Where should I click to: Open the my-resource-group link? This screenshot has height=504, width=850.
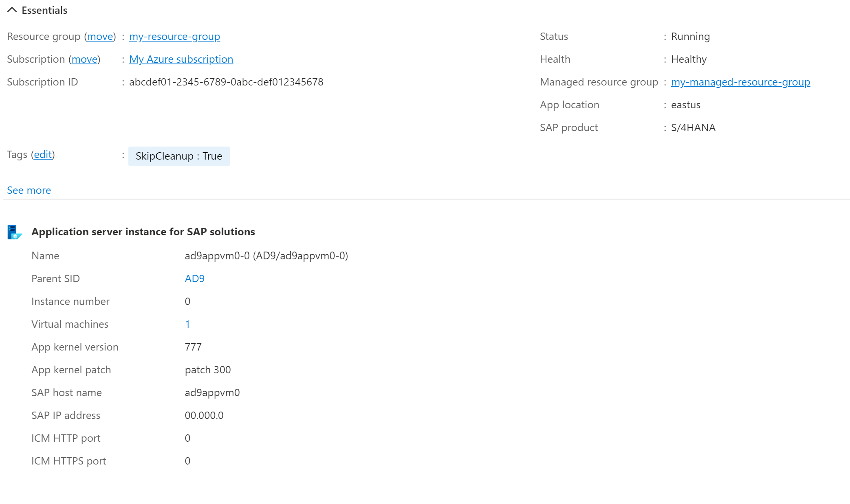click(174, 37)
